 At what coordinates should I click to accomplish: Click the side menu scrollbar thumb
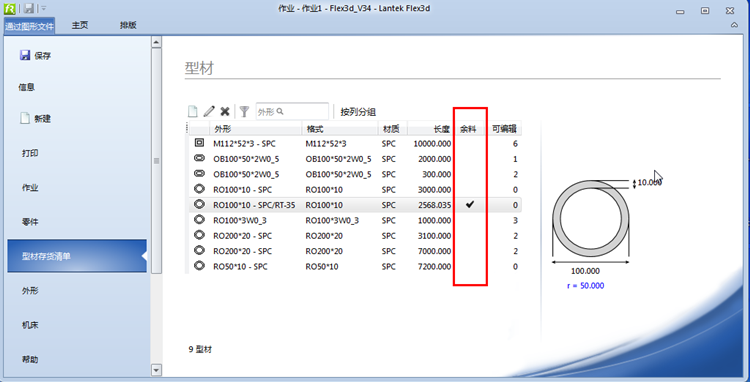[x=156, y=161]
